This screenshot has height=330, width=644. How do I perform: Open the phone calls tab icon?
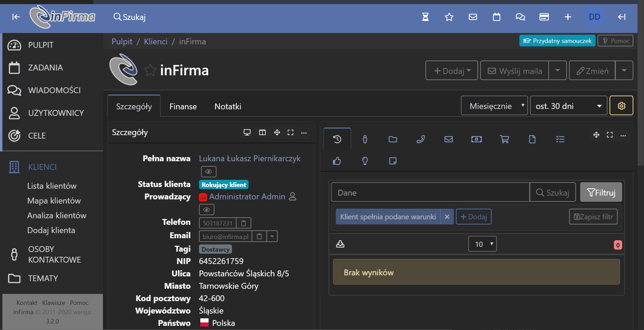tap(421, 139)
